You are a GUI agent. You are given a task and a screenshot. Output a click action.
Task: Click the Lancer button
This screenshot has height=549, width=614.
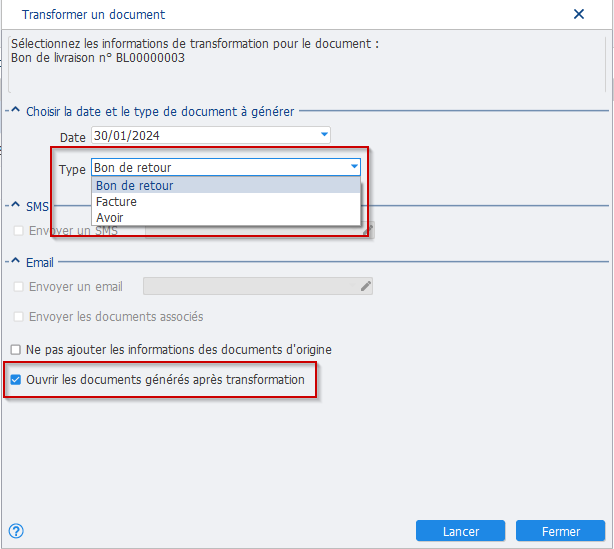460,531
